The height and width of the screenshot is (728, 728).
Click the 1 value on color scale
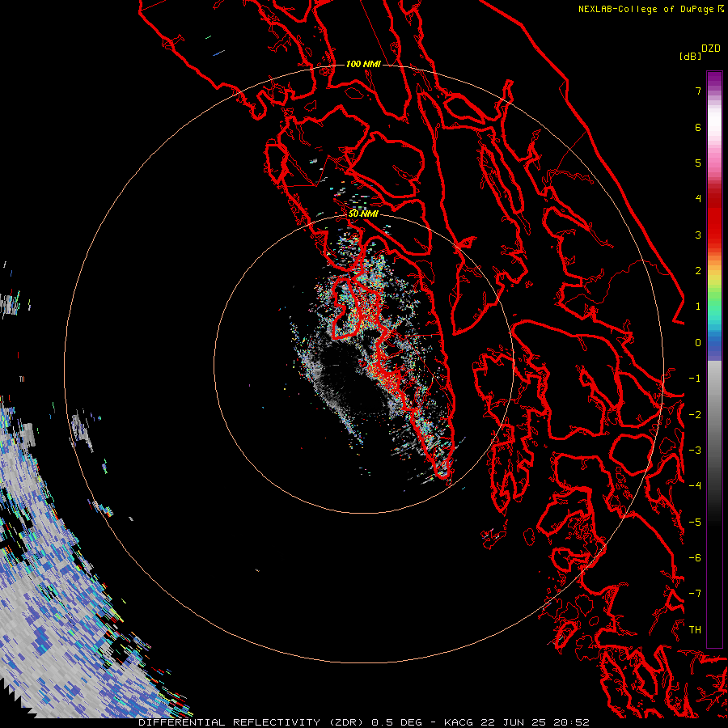pyautogui.click(x=698, y=307)
